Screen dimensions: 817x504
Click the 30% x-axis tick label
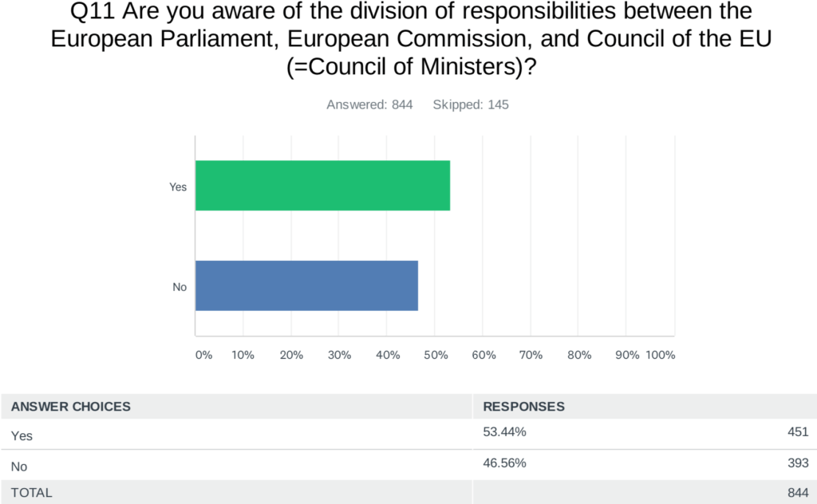tap(340, 355)
